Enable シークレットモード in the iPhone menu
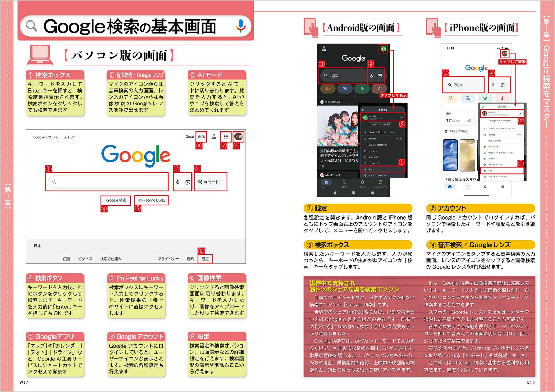The width and height of the screenshot is (555, 392). 501,128
